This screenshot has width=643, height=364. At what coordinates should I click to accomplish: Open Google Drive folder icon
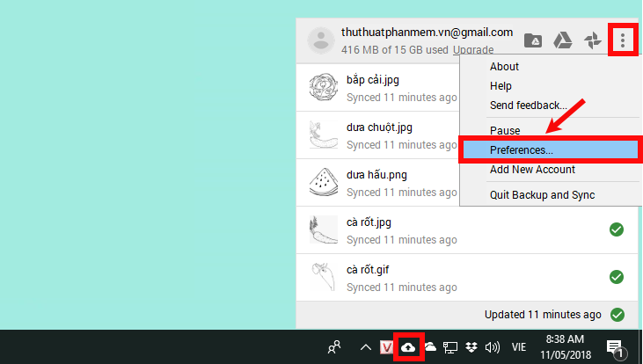click(533, 40)
